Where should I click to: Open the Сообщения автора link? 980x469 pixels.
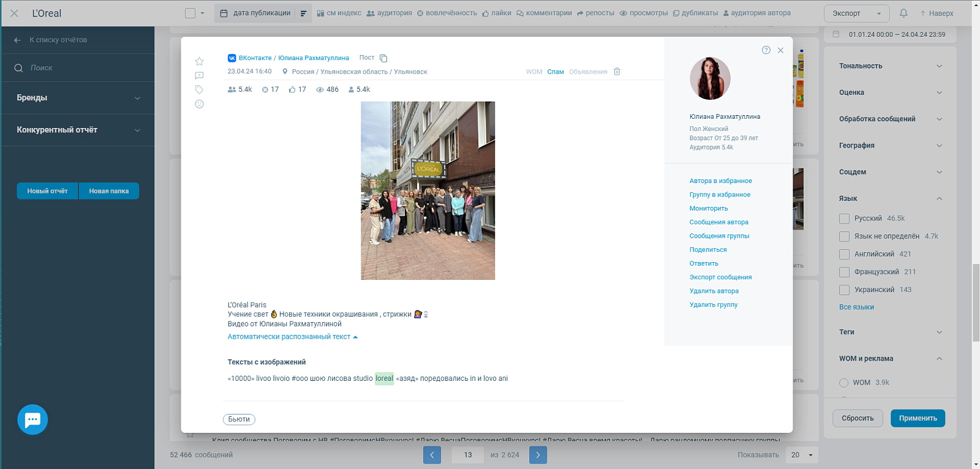pyautogui.click(x=718, y=222)
